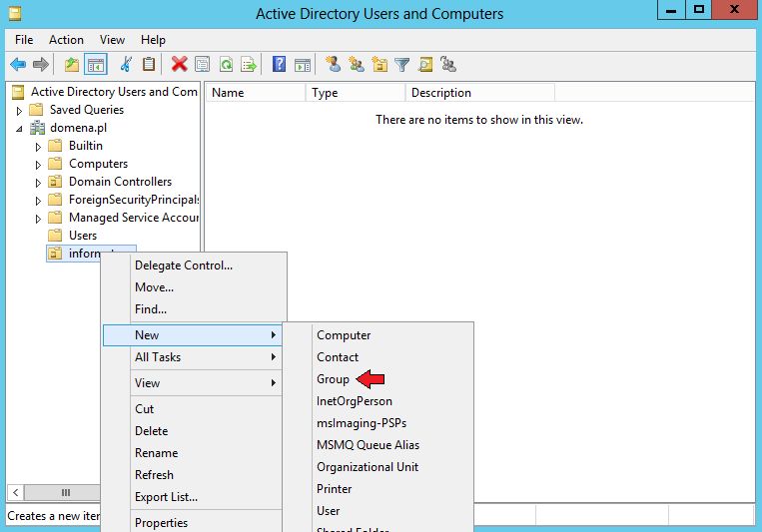Choose Move from the context menu

(154, 287)
